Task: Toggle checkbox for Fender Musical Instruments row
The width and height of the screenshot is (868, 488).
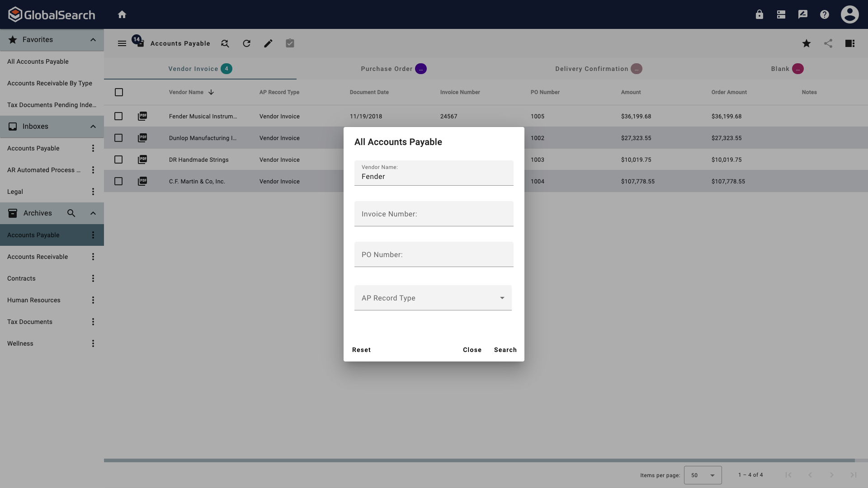Action: [x=118, y=116]
